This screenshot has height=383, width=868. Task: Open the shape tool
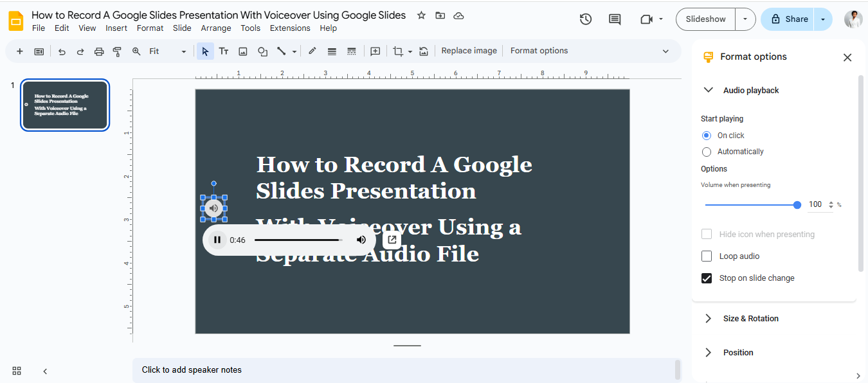[x=262, y=51]
